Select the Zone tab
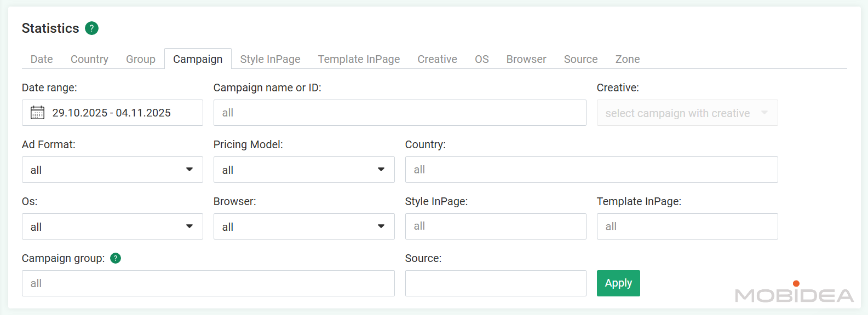The height and width of the screenshot is (315, 868). point(628,59)
